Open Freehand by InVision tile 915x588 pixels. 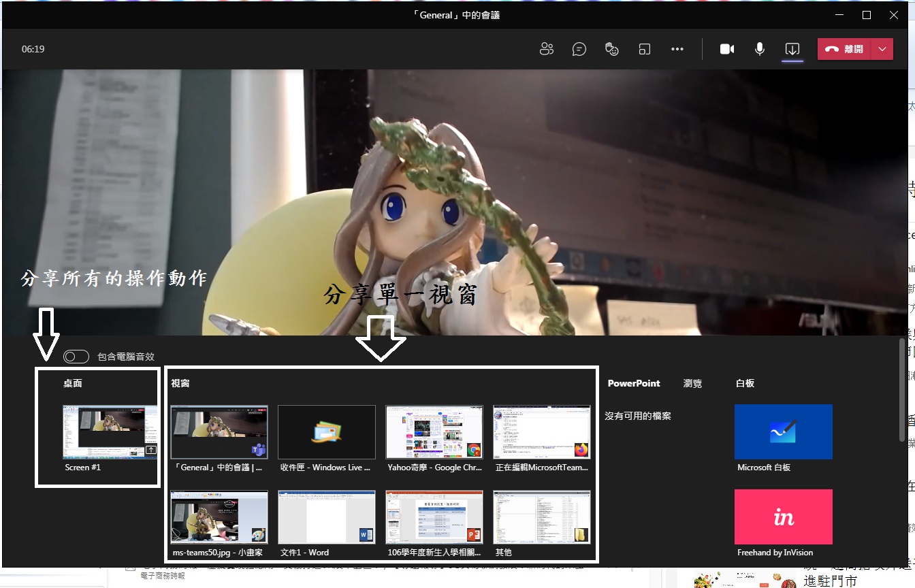pos(784,517)
